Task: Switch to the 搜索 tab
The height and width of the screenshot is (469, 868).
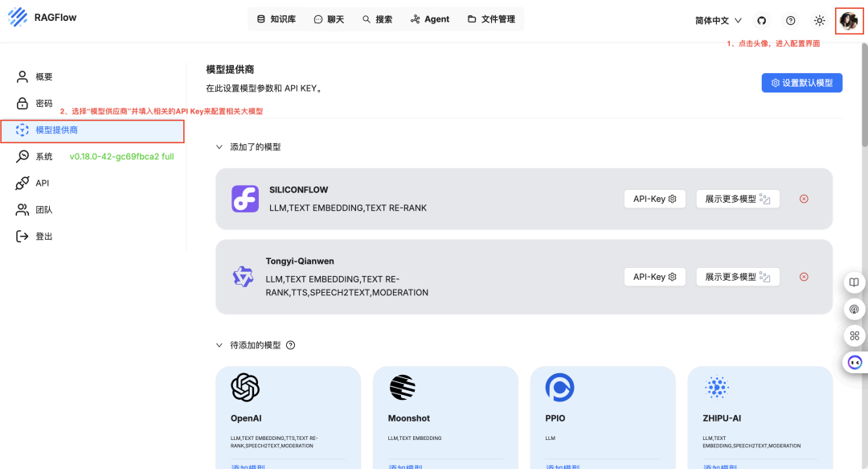Action: [x=378, y=19]
